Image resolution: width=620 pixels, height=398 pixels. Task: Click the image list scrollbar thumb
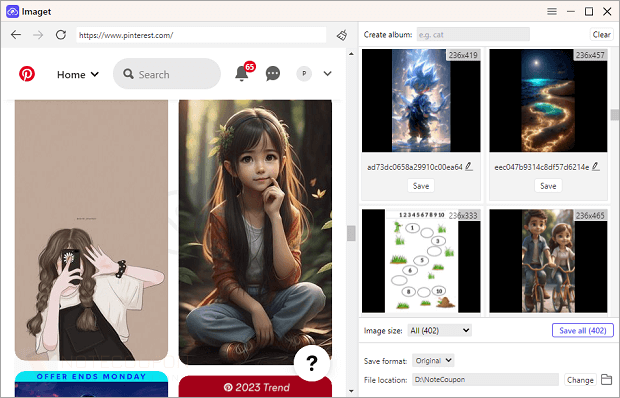pos(614,115)
